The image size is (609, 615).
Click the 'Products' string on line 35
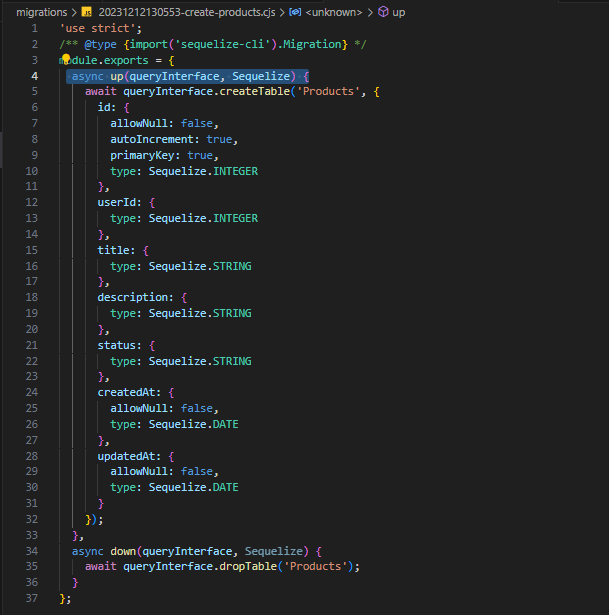coord(315,566)
